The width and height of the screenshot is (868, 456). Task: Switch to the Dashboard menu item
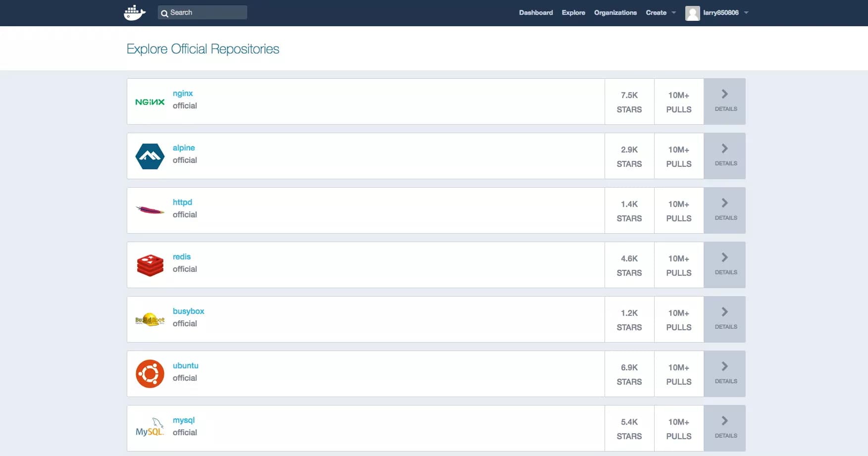[x=536, y=12]
